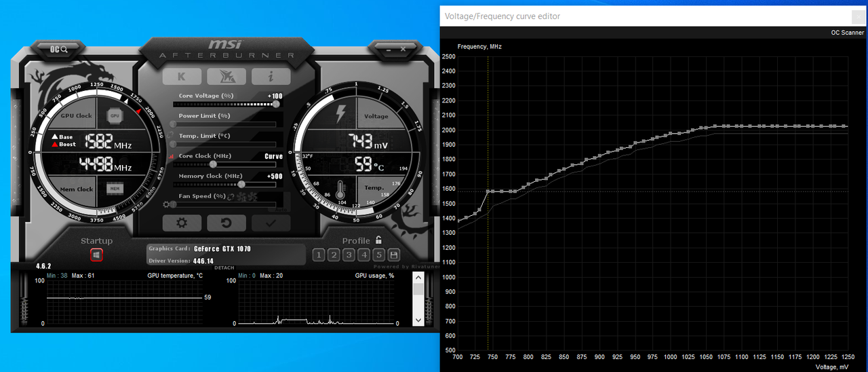Open the information 'i' button
The height and width of the screenshot is (372, 868).
click(x=271, y=77)
